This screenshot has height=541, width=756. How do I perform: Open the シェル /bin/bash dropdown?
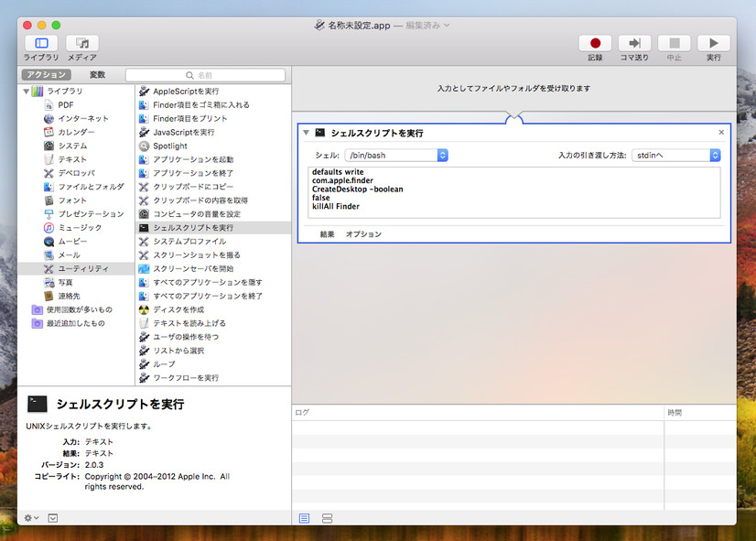tap(396, 156)
